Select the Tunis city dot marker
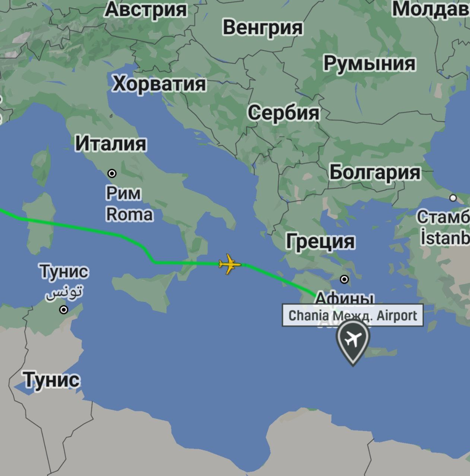Screen dimensions: 470x476 (64, 309)
